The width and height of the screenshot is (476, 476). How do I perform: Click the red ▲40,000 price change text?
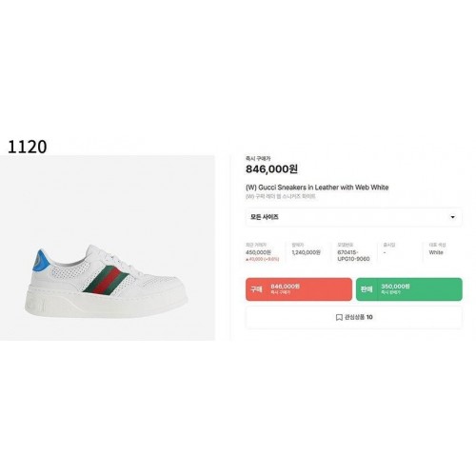point(262,259)
